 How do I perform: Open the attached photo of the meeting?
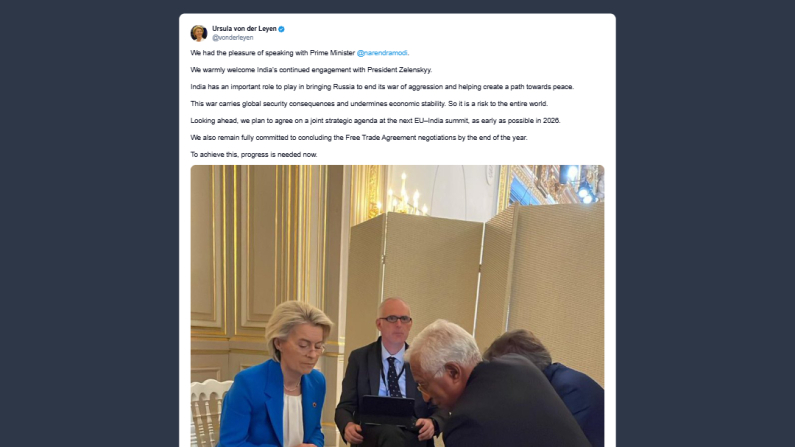click(x=398, y=306)
